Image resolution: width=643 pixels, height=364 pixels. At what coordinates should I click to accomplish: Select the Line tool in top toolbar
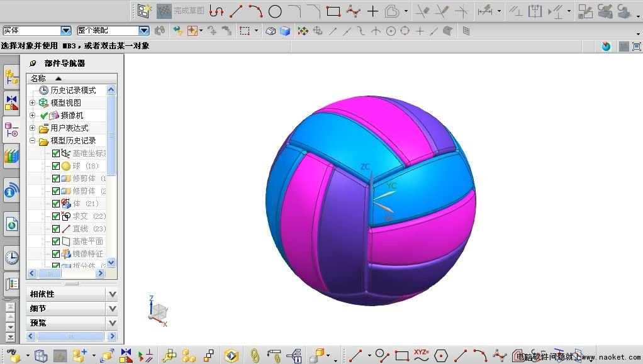coord(236,11)
